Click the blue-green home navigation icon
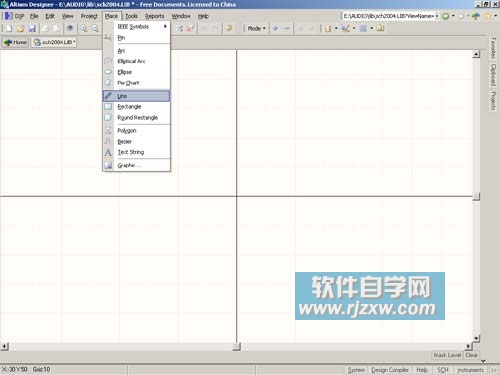The image size is (500, 375). pyautogui.click(x=476, y=16)
